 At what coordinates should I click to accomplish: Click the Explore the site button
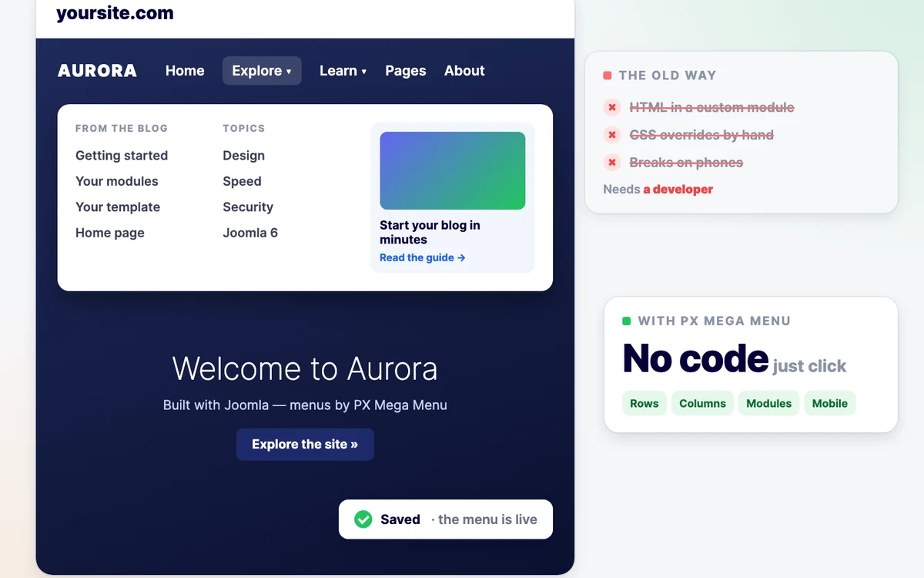tap(305, 445)
